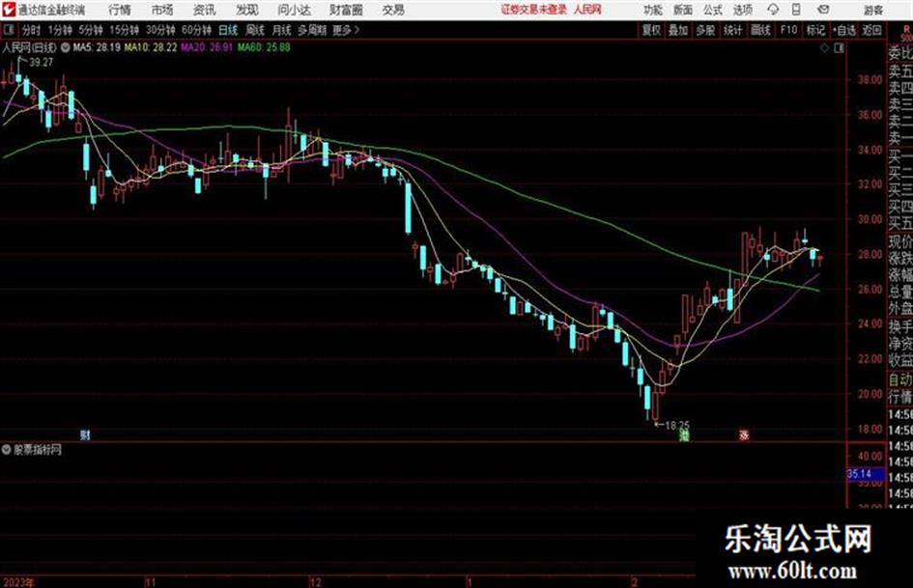The image size is (913, 588).
Task: Open the 功能 menu
Action: pos(653,10)
